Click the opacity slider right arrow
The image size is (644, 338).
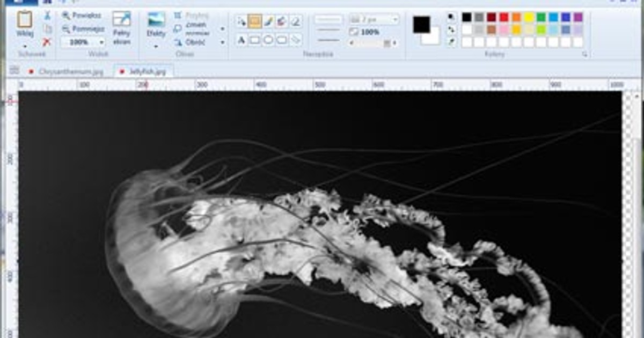[395, 43]
